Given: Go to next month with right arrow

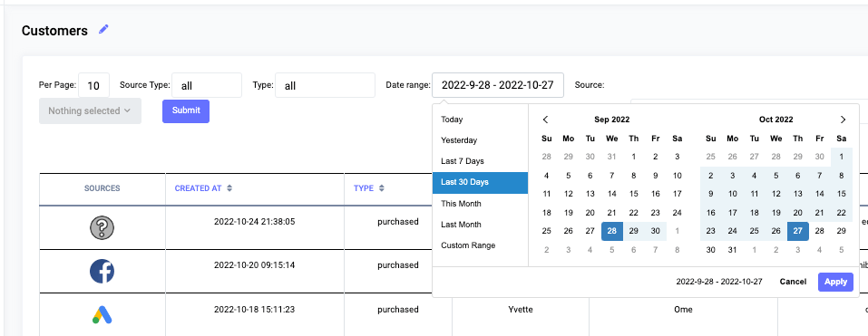Looking at the screenshot, I should tap(843, 120).
